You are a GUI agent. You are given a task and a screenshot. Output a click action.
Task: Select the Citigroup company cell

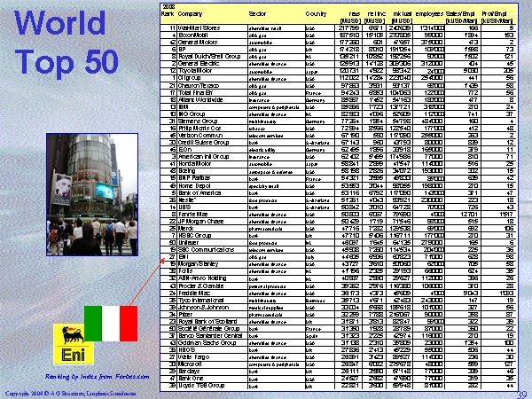(213, 78)
